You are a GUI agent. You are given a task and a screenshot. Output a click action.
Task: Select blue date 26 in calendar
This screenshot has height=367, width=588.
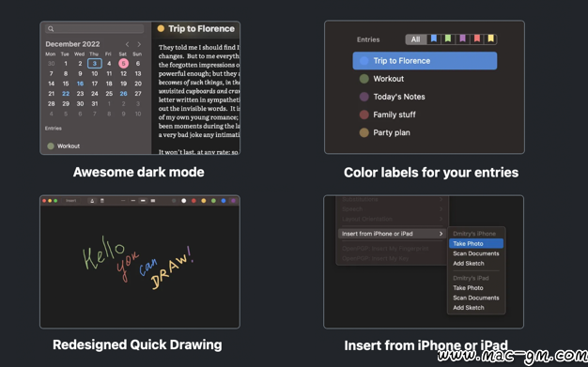click(x=123, y=94)
